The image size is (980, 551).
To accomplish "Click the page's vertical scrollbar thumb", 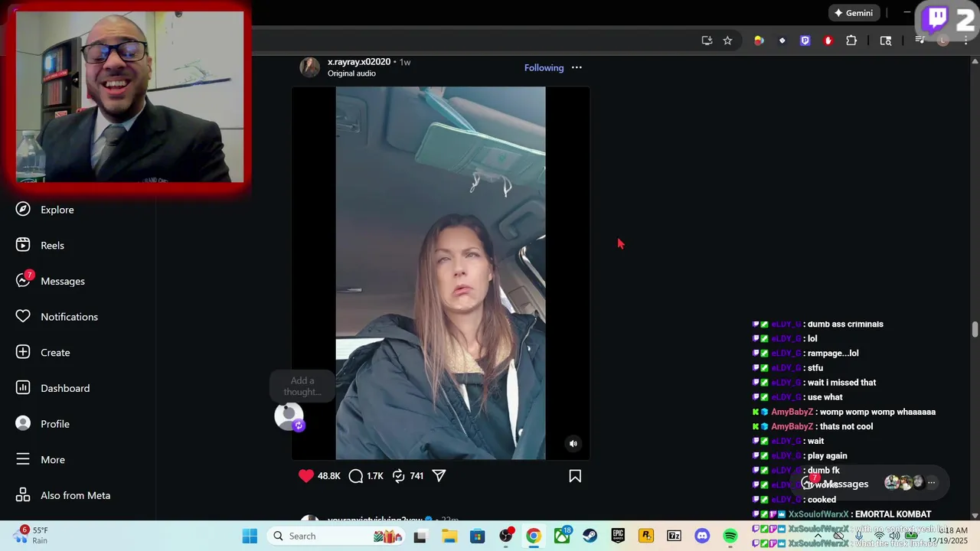I will pos(975,329).
